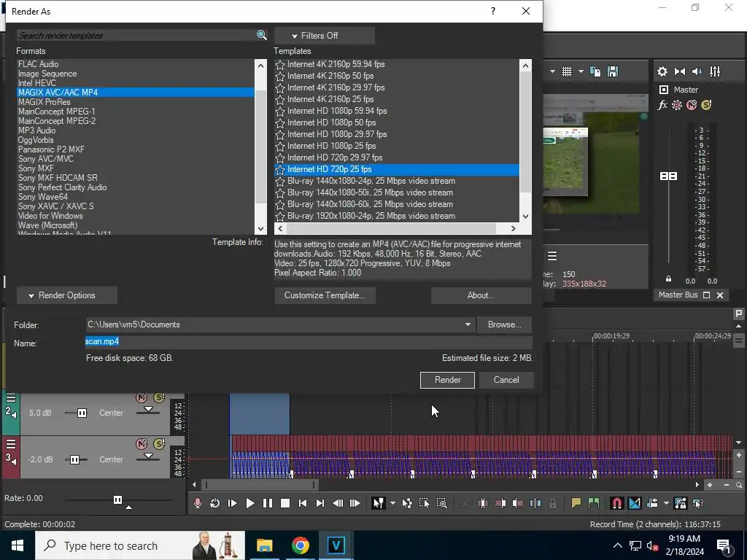Go to start of the project

pyautogui.click(x=303, y=503)
